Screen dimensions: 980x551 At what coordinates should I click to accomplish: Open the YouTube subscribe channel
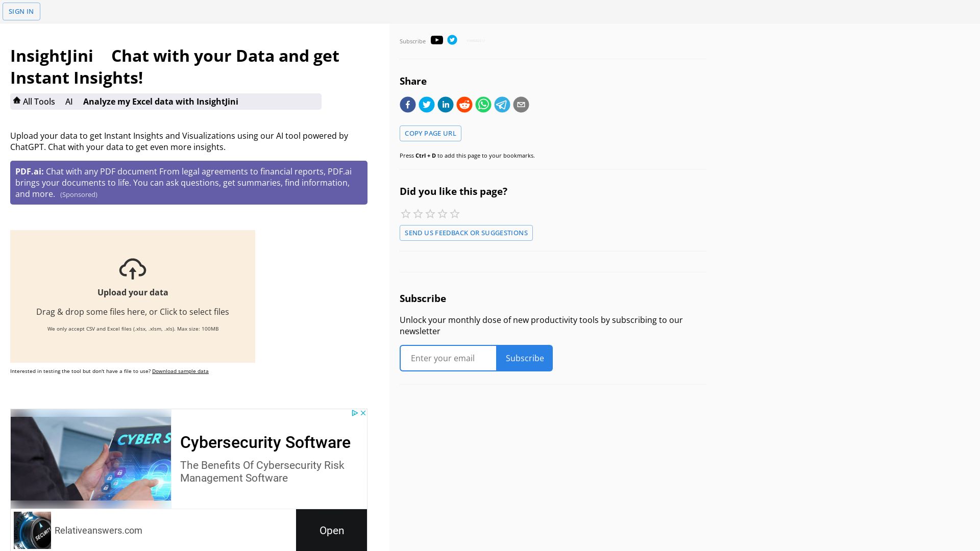click(x=437, y=40)
